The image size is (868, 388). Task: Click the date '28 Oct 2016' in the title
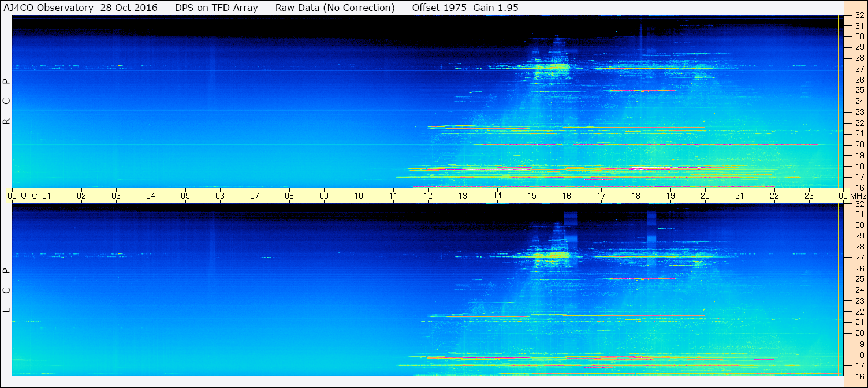click(x=130, y=8)
